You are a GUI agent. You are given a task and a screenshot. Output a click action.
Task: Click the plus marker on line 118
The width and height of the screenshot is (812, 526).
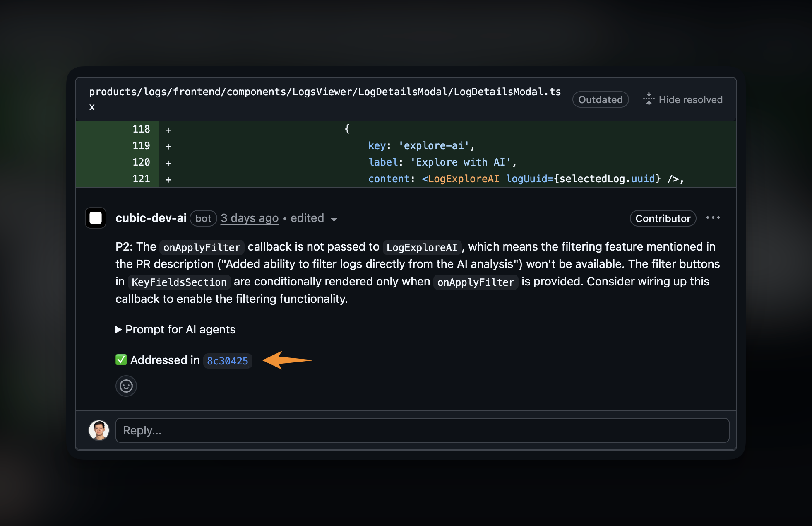(168, 129)
